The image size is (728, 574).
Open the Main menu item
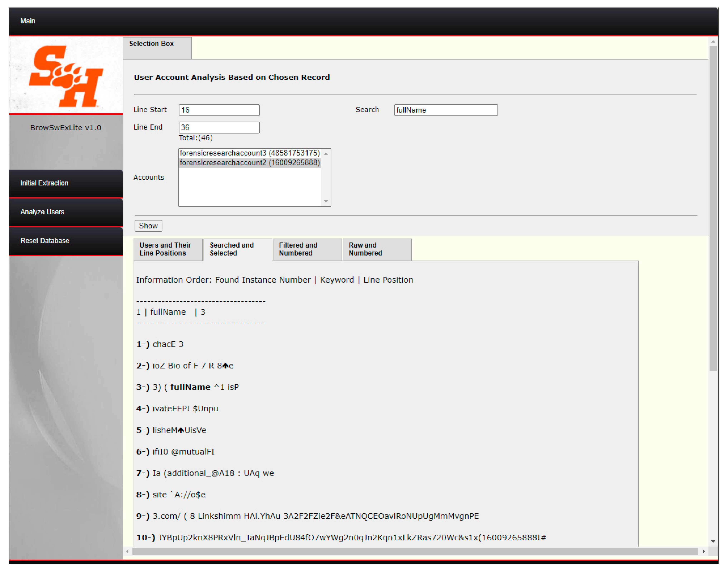tap(28, 21)
